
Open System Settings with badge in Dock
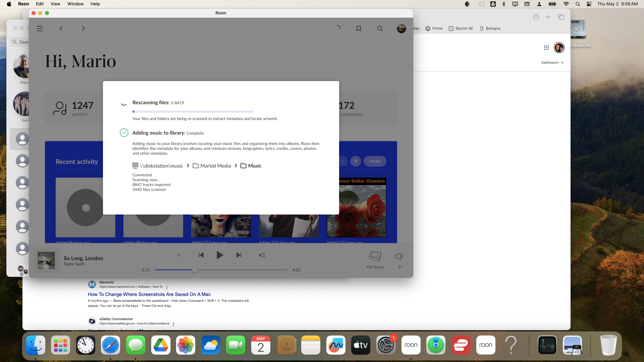[x=386, y=345]
